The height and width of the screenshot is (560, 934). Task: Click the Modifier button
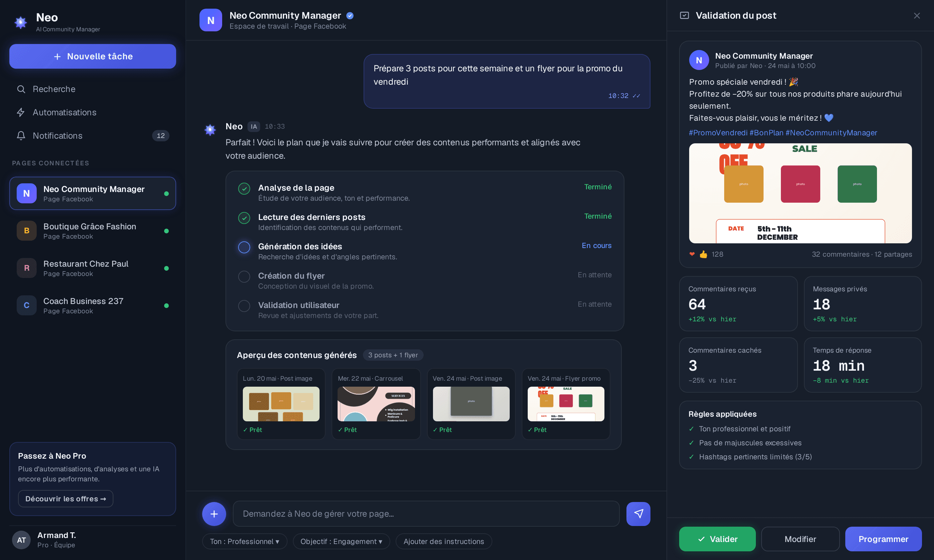(x=800, y=539)
